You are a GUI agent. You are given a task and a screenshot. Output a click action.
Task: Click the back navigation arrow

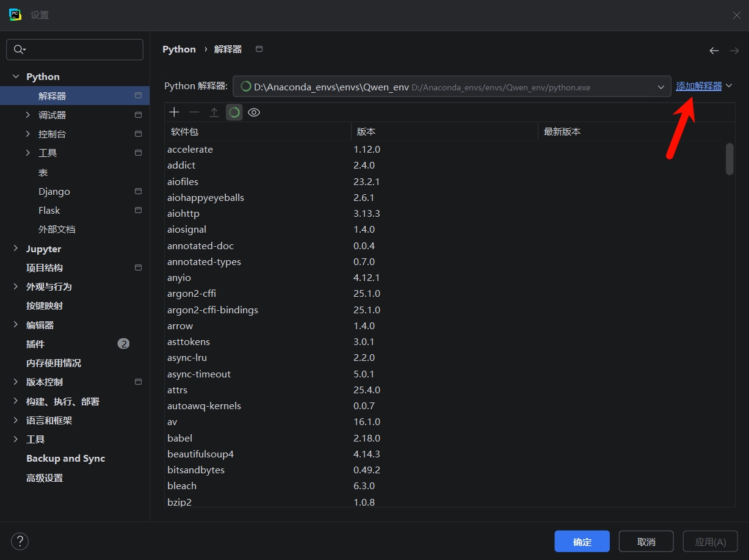click(x=714, y=51)
